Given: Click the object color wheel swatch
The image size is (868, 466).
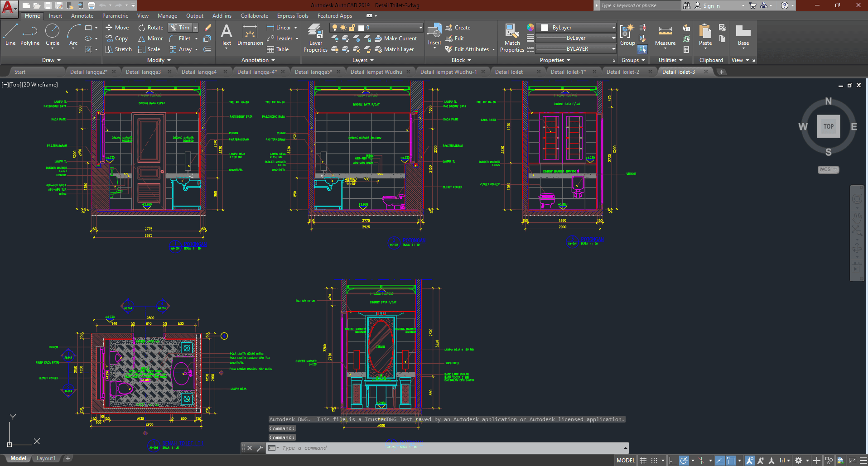Looking at the screenshot, I should [x=530, y=27].
